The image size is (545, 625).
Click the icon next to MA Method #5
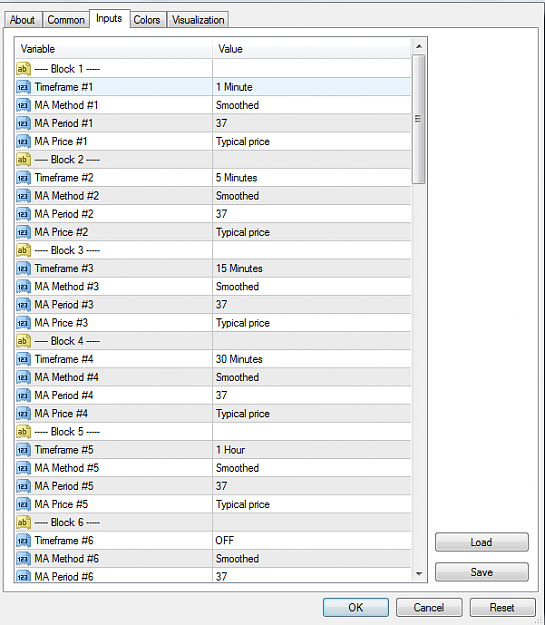coord(23,468)
